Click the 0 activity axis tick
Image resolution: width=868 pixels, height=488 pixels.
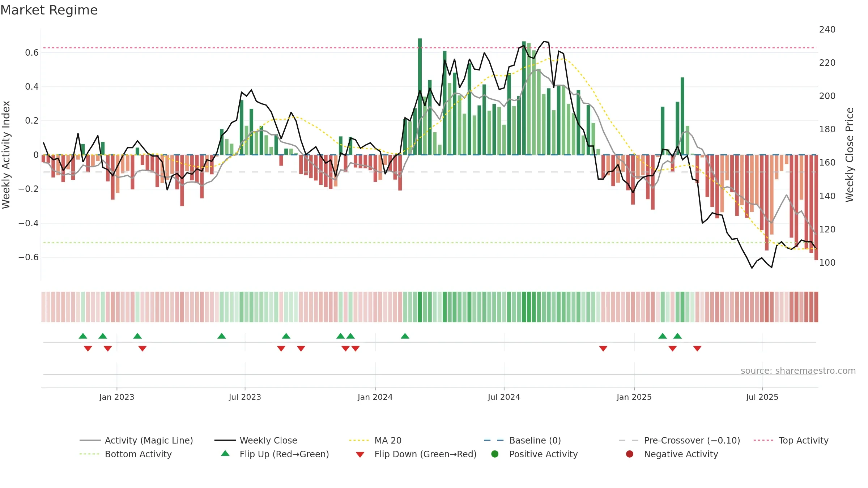coord(36,155)
